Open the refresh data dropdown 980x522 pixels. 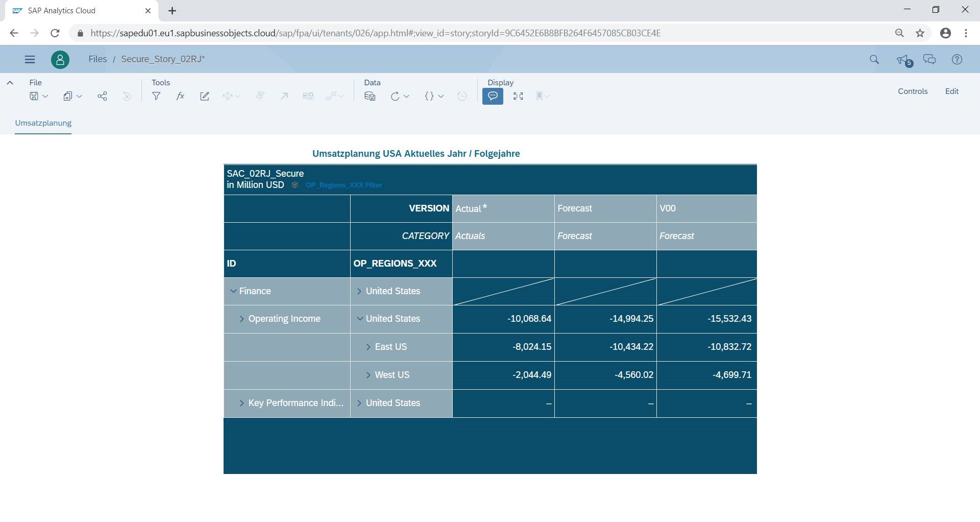400,96
